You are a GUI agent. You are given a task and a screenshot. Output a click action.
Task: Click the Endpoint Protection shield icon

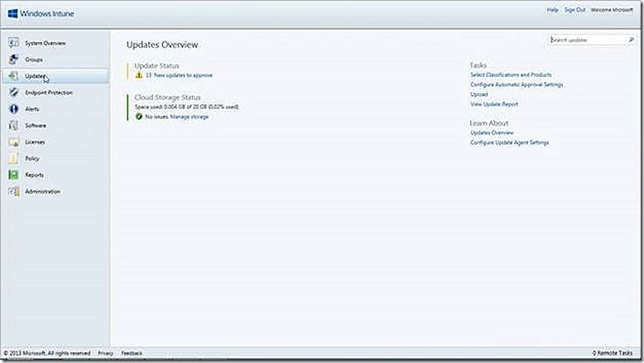[x=13, y=93]
